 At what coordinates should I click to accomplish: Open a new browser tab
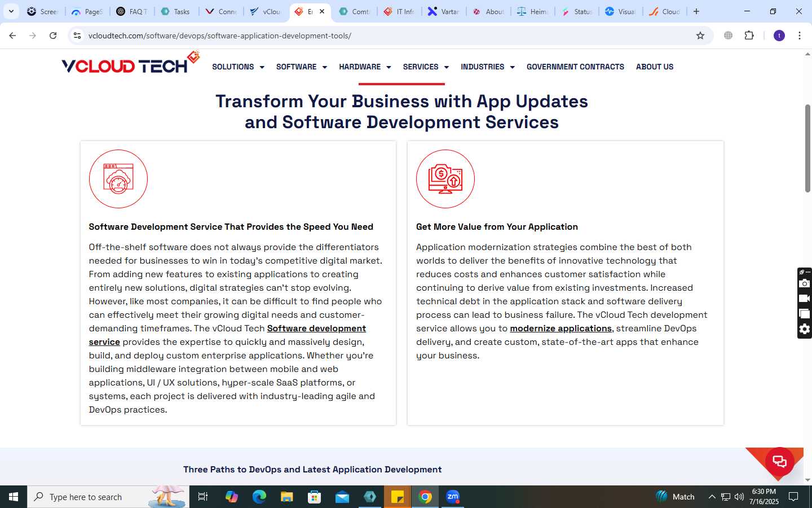(696, 11)
